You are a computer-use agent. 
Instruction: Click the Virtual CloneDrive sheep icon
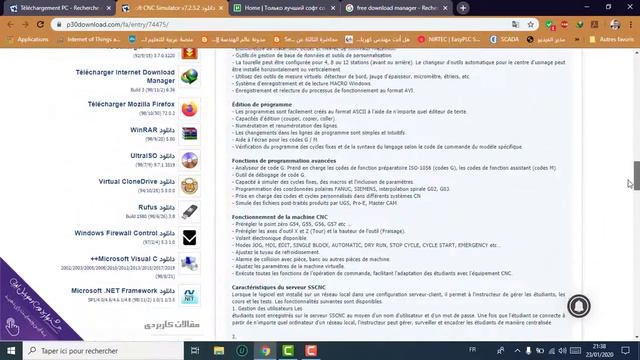(x=189, y=186)
